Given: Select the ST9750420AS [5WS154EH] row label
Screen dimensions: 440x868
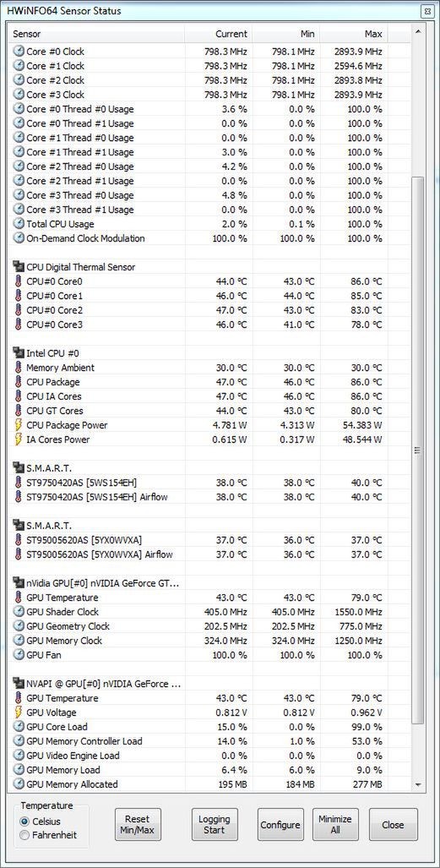Looking at the screenshot, I should tap(80, 483).
